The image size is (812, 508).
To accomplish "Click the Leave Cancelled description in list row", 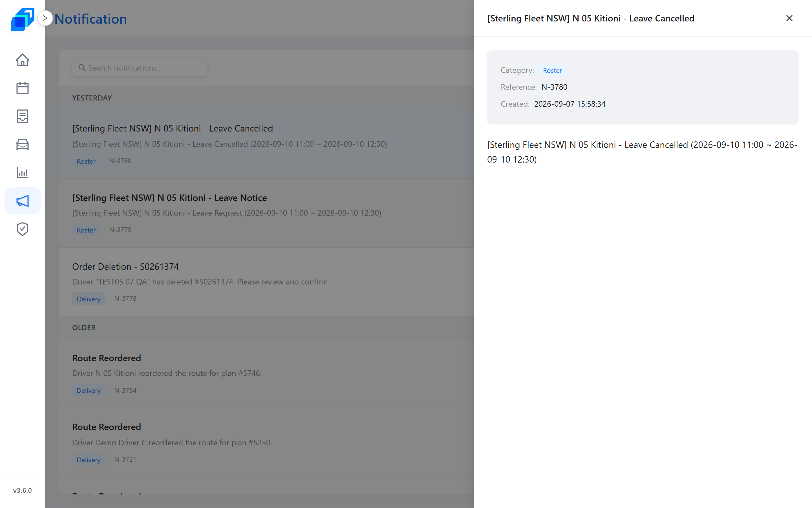I will [230, 144].
